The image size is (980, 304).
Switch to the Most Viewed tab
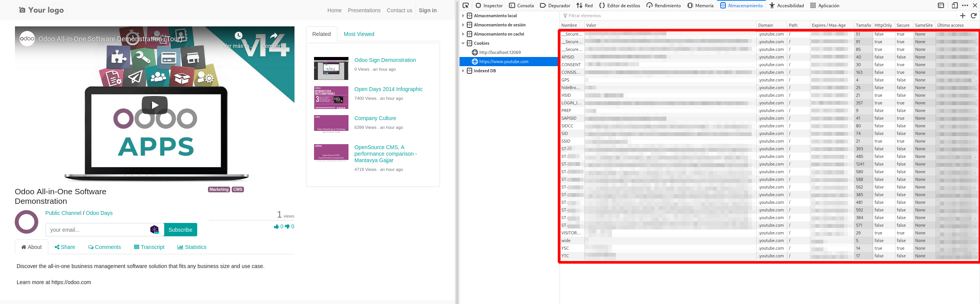click(359, 34)
